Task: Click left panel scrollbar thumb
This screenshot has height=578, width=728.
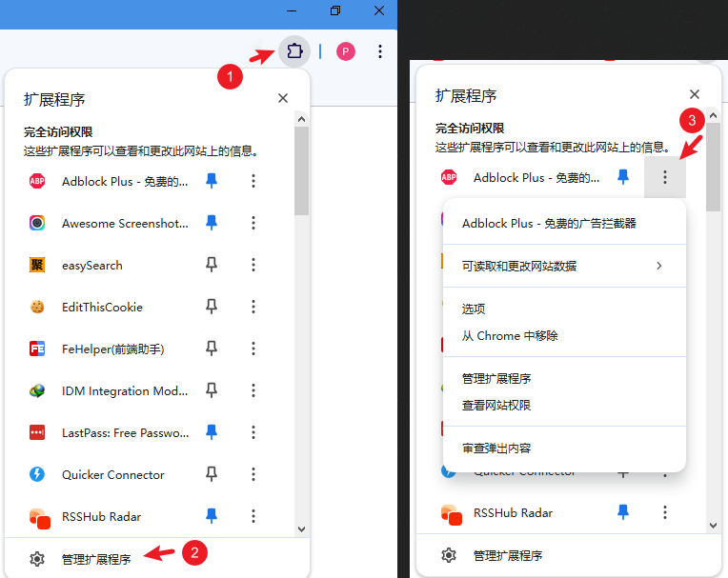Action: [301, 170]
